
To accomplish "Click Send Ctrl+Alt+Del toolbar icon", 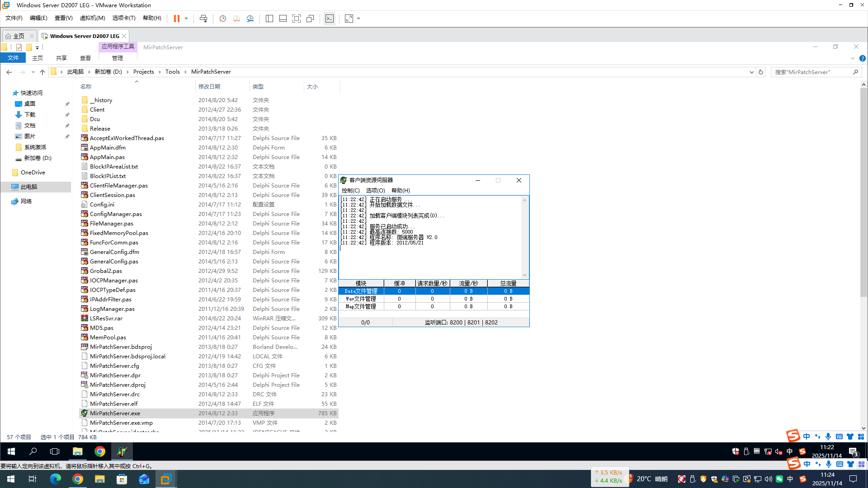I will coord(203,19).
